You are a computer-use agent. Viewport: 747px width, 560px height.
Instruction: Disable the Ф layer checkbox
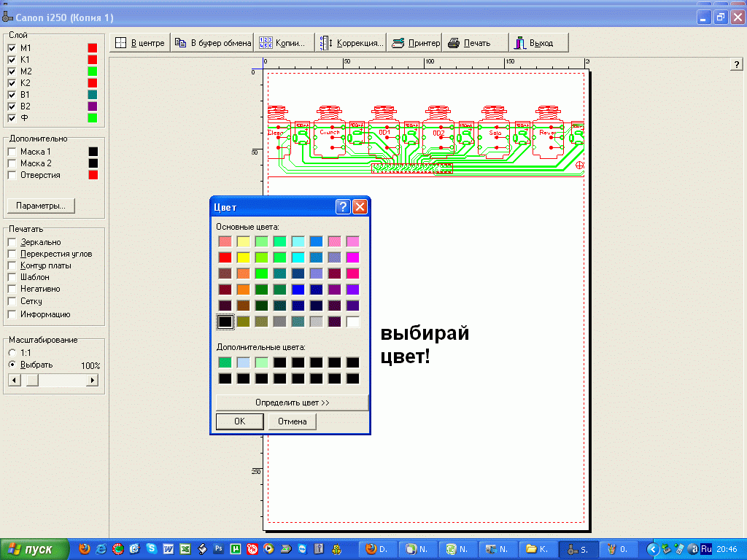[x=12, y=118]
